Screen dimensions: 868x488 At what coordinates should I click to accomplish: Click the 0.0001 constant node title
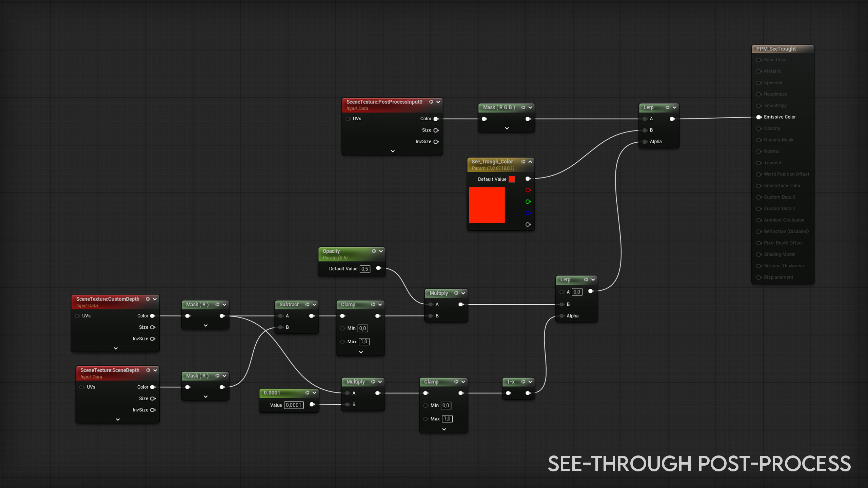(x=272, y=393)
